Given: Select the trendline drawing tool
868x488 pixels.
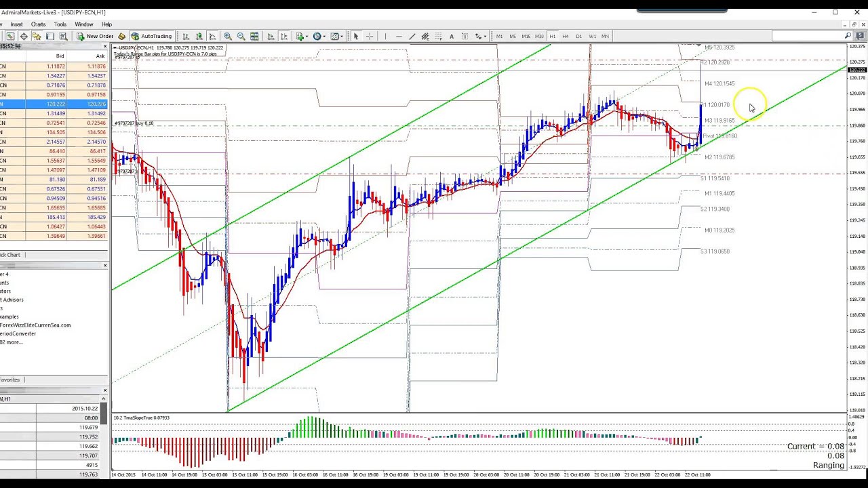Looking at the screenshot, I should [x=412, y=36].
